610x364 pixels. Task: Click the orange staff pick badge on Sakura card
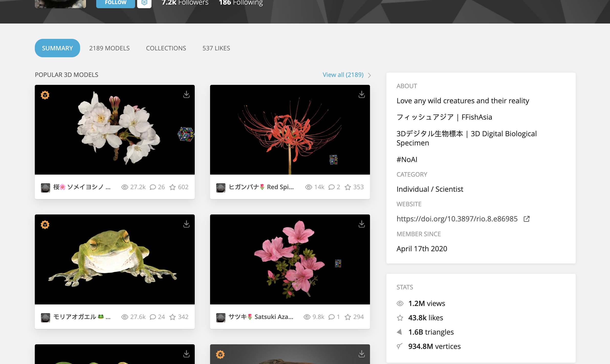tap(45, 95)
